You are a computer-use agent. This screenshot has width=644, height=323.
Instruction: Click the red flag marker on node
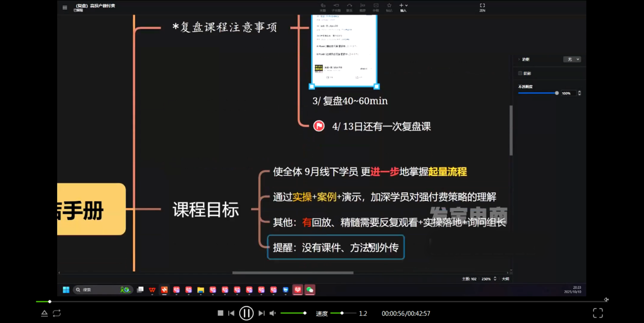[x=319, y=126]
